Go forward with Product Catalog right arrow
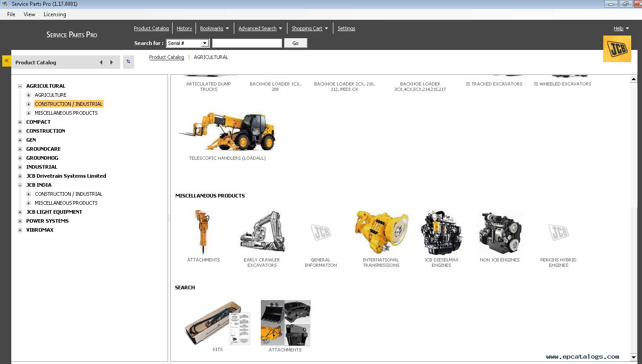Viewport: 642px width, 364px height. 112,63
